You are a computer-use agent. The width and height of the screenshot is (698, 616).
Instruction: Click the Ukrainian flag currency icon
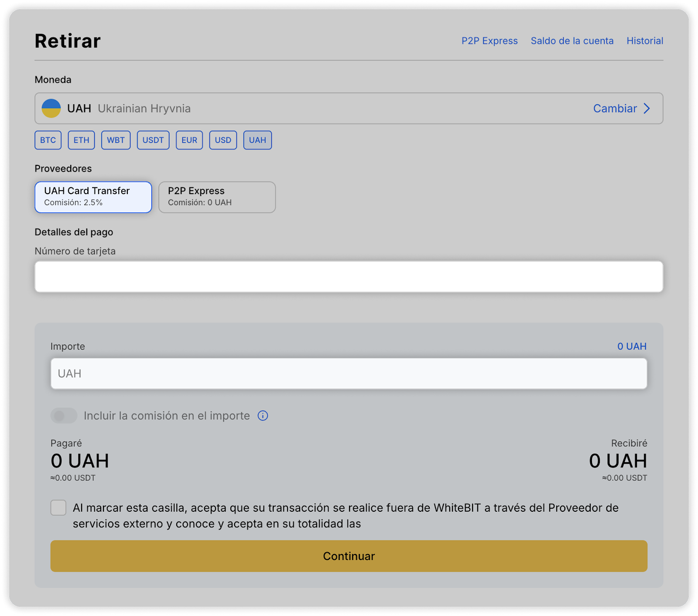pyautogui.click(x=51, y=108)
